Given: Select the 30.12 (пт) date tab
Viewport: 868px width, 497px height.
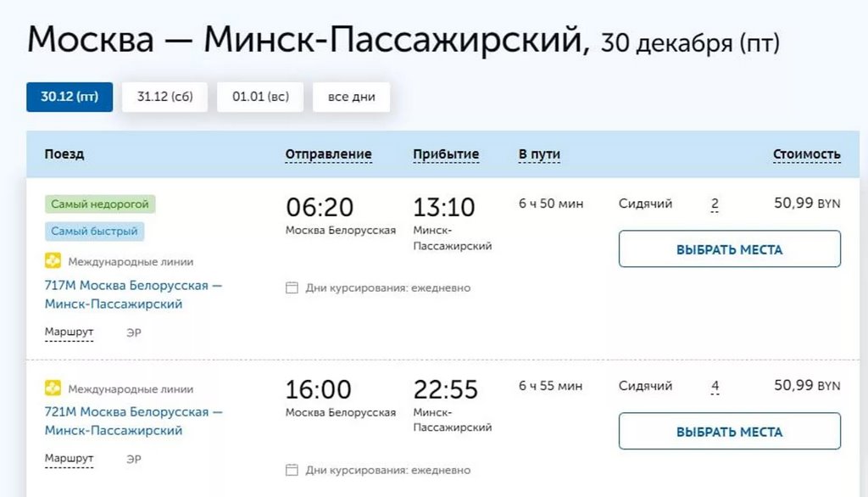Looking at the screenshot, I should point(70,97).
